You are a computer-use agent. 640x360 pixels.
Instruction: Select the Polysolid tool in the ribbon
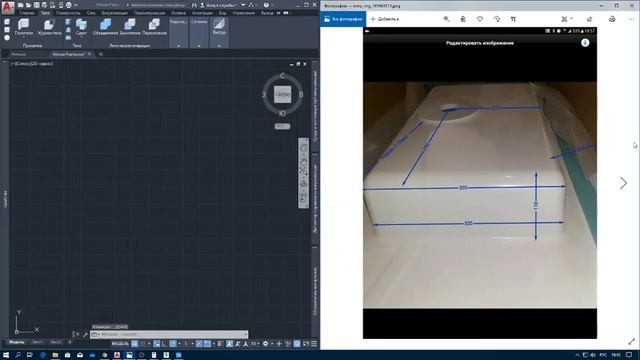[24, 27]
